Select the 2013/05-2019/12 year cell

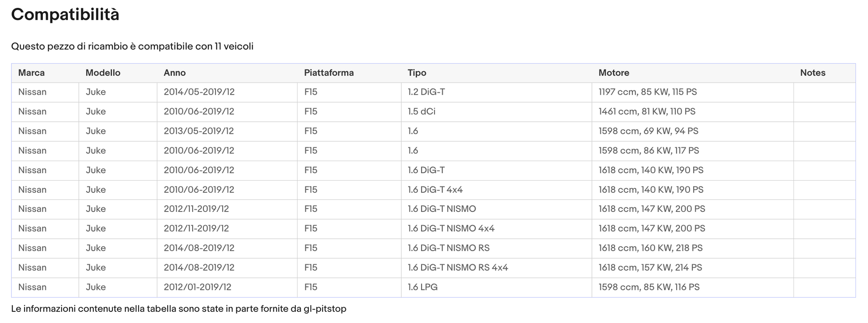[x=198, y=131]
